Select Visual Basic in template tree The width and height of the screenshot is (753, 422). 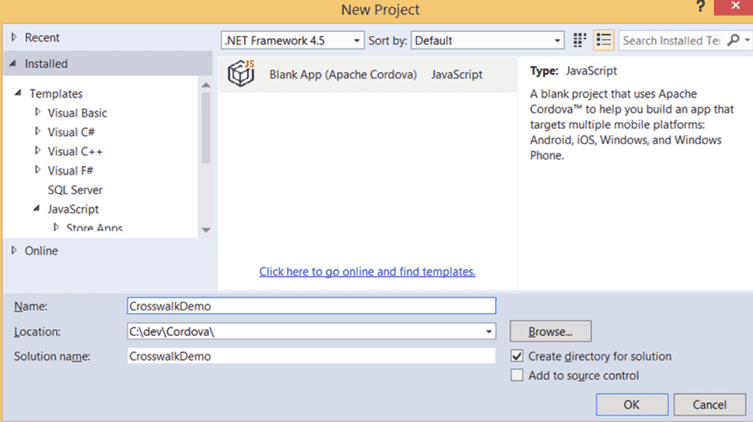coord(77,113)
